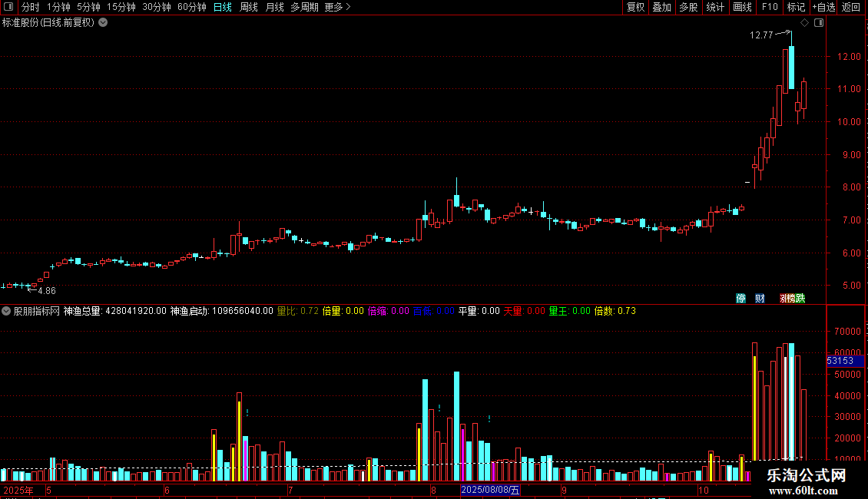The width and height of the screenshot is (868, 499).
Task: Expand the 更多 timeframe options
Action: click(338, 7)
